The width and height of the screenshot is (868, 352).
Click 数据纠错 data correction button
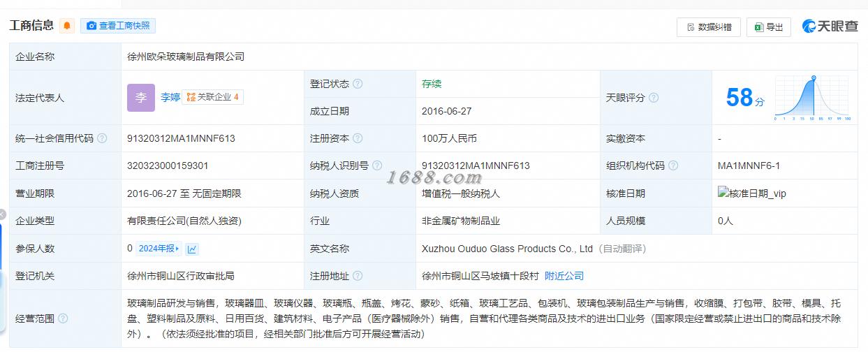coord(708,27)
